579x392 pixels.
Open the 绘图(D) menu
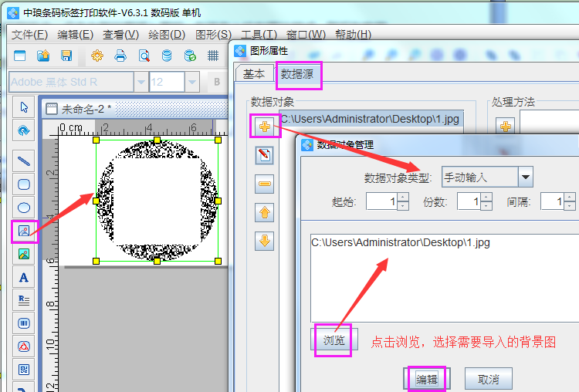coord(167,35)
